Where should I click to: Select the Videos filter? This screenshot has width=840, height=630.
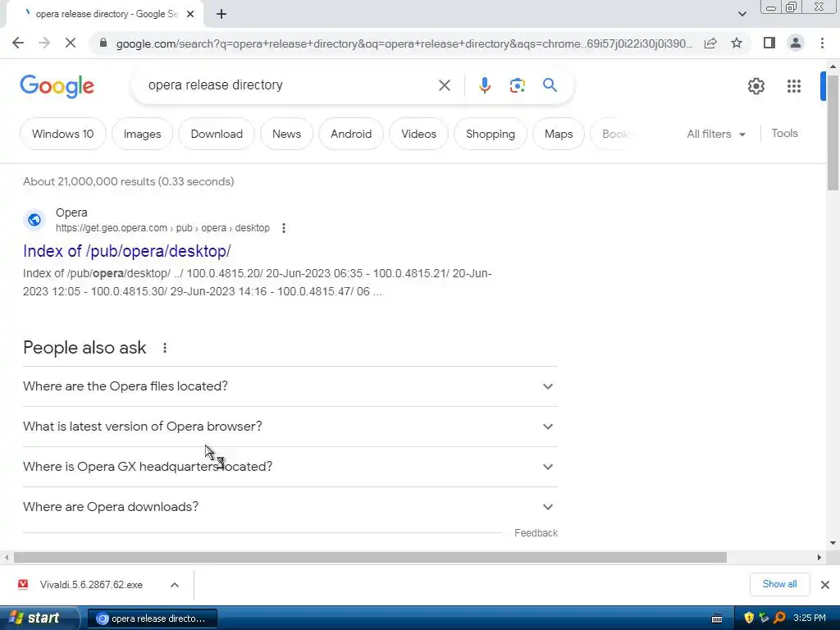coord(418,134)
